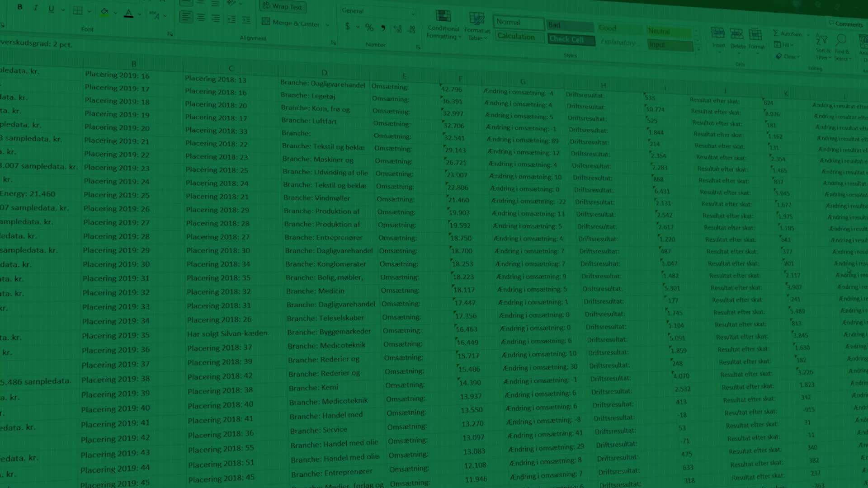
Task: Apply the Input cell style
Action: (670, 45)
